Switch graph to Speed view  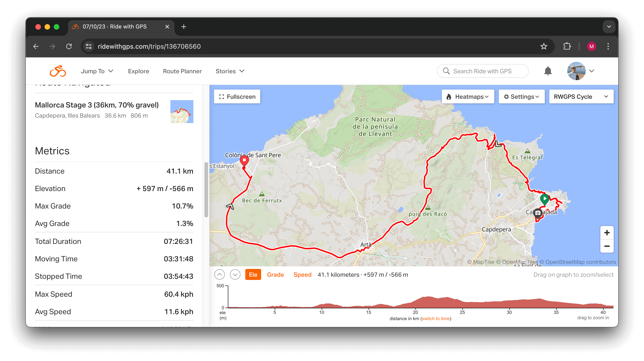tap(302, 275)
